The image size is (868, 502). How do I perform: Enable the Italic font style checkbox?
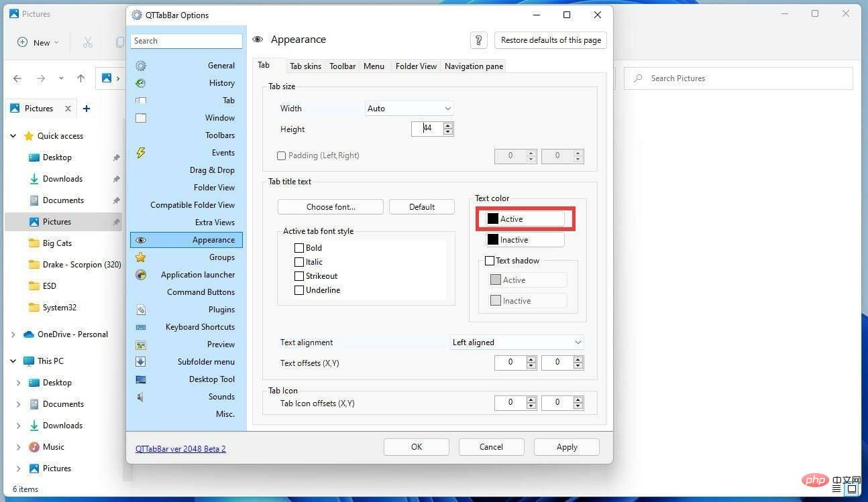click(299, 262)
